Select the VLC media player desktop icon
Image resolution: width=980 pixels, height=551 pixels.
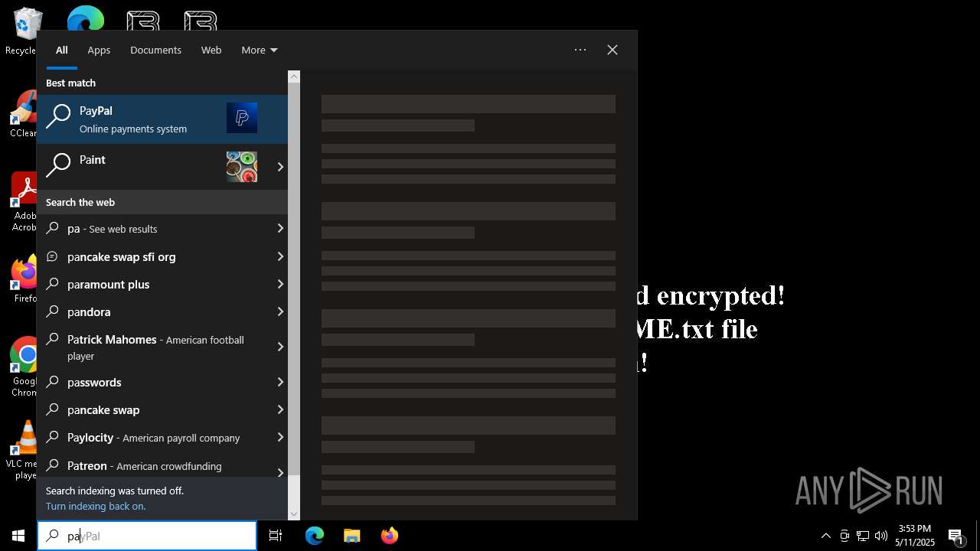tap(23, 450)
